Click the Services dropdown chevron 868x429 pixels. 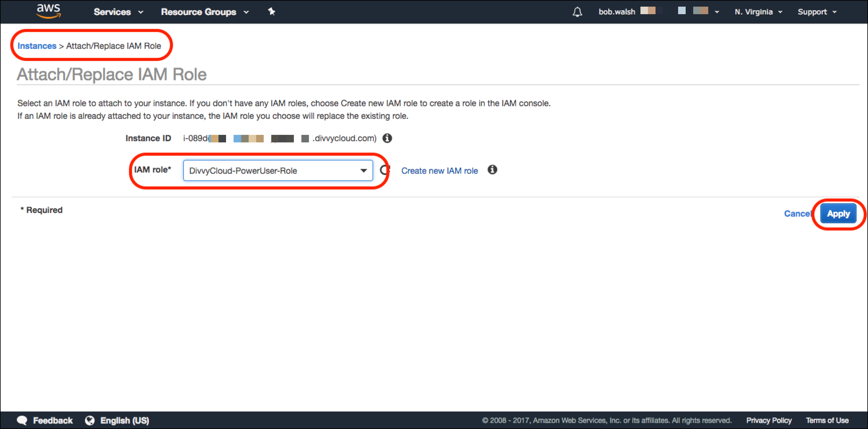140,12
